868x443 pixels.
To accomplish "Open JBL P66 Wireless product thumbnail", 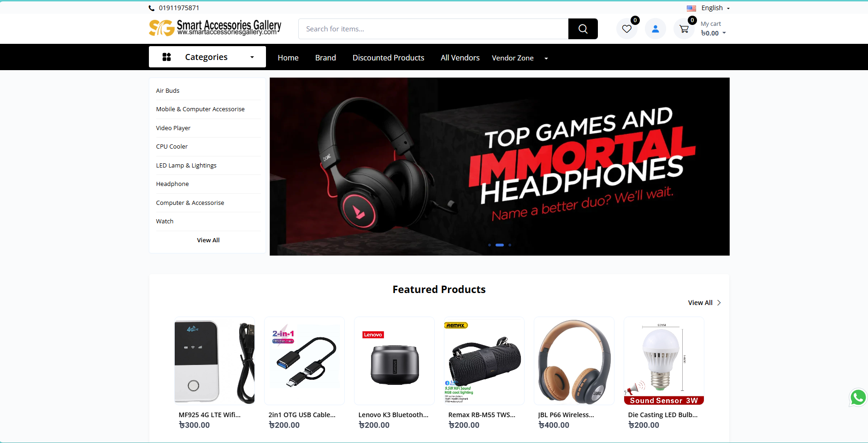I will coord(574,361).
